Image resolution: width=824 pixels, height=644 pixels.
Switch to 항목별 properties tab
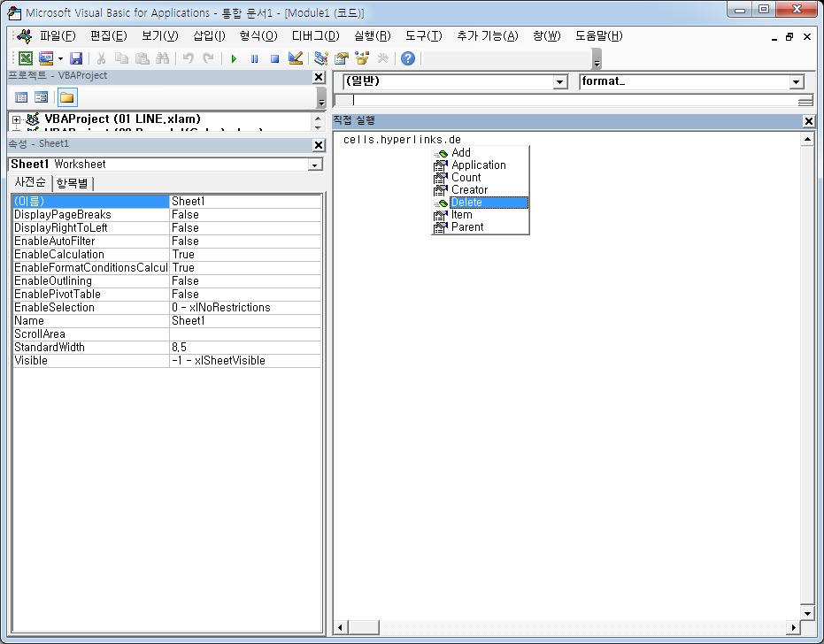(72, 183)
